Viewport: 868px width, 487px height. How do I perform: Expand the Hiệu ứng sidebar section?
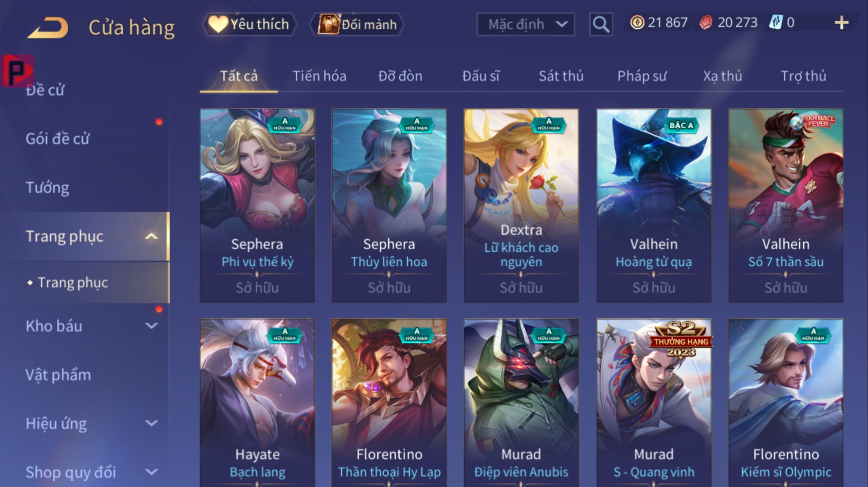[151, 423]
